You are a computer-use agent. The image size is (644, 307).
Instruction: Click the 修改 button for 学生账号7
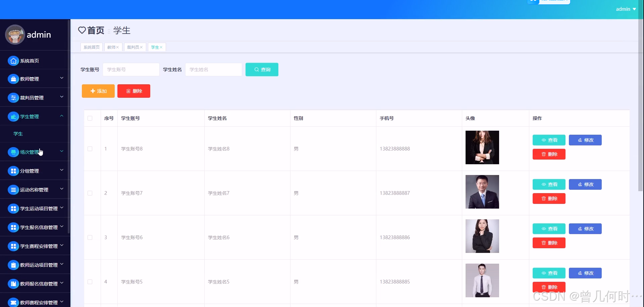click(585, 184)
